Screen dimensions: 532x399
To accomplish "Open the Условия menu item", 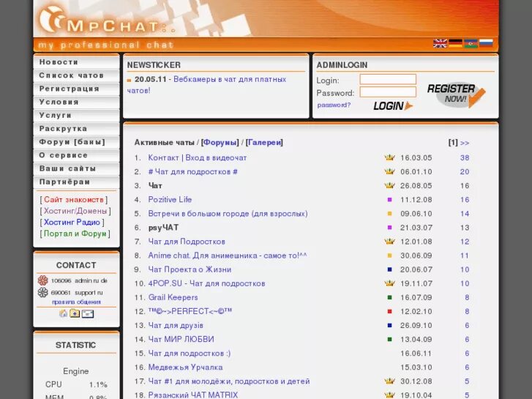I will point(76,102).
